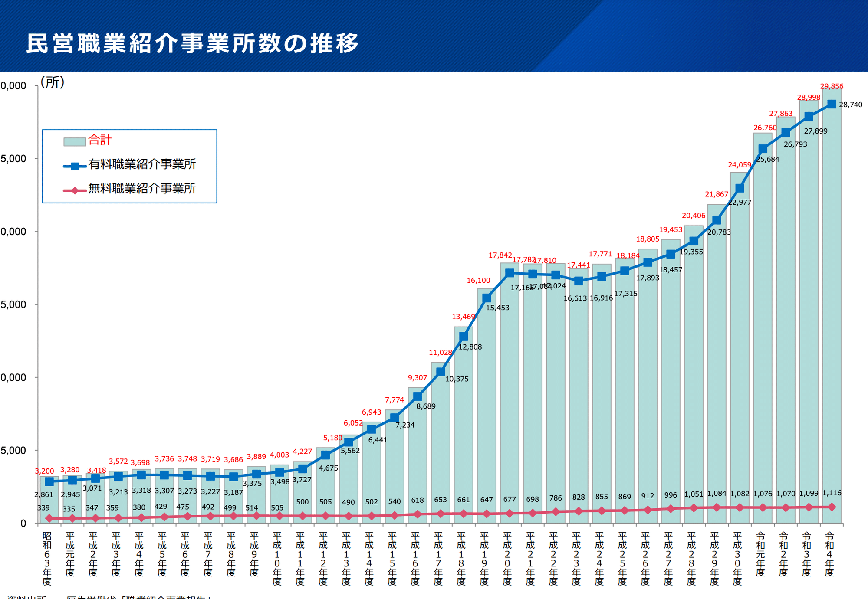Viewport: 868px width, 599px height.
Task: Click the y-axis origin label 0
Action: click(x=23, y=524)
